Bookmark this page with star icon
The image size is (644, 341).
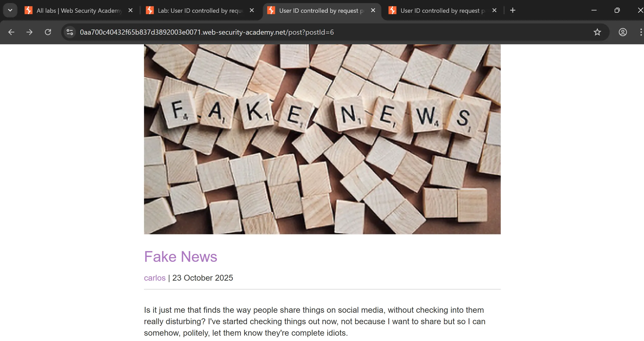coord(597,32)
